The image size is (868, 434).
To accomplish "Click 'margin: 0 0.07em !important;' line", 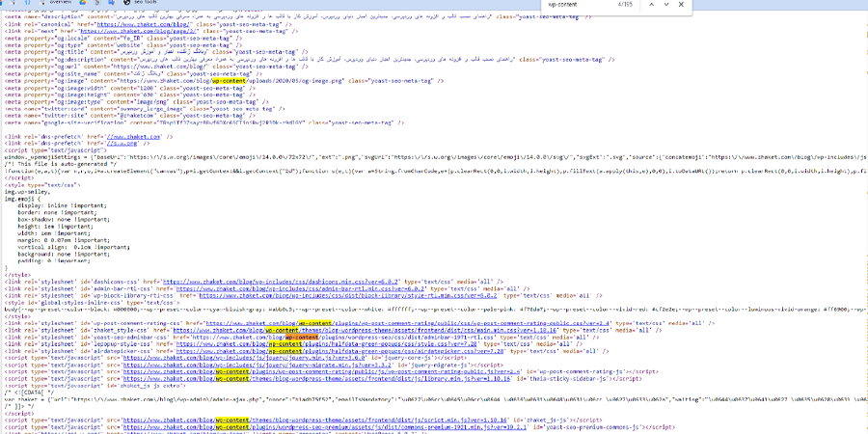I will point(65,240).
